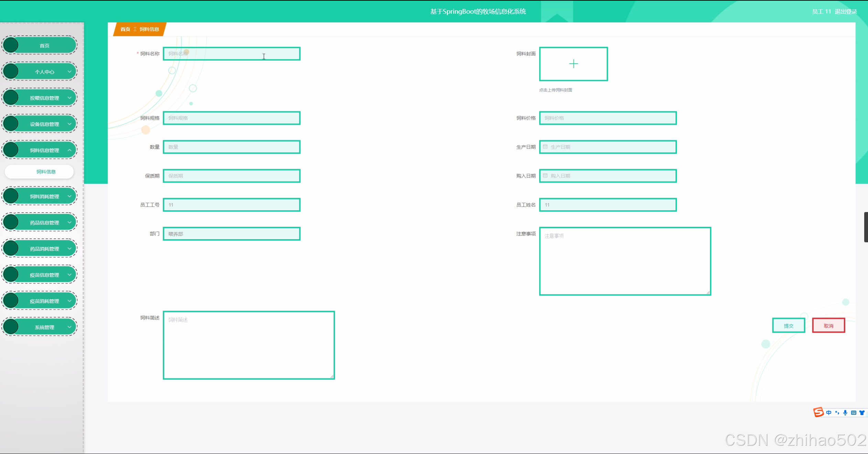Click the dark page scrollbar handle at right edge

coord(866,227)
